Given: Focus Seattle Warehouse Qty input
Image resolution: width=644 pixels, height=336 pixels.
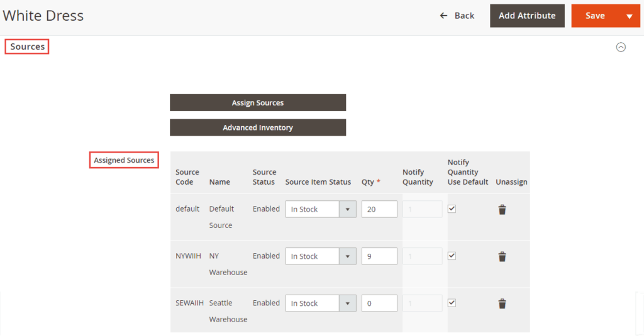Looking at the screenshot, I should [379, 303].
